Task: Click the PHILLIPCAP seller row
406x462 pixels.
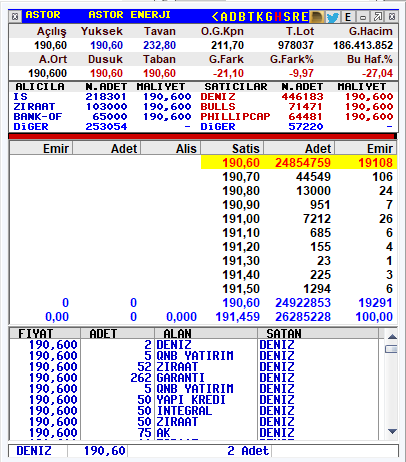Action: (x=297, y=117)
